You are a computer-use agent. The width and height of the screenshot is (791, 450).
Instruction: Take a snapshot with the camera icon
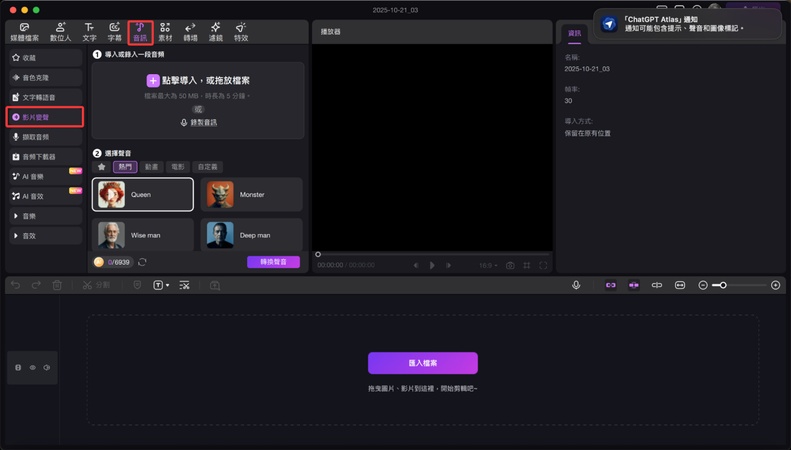[x=510, y=265]
